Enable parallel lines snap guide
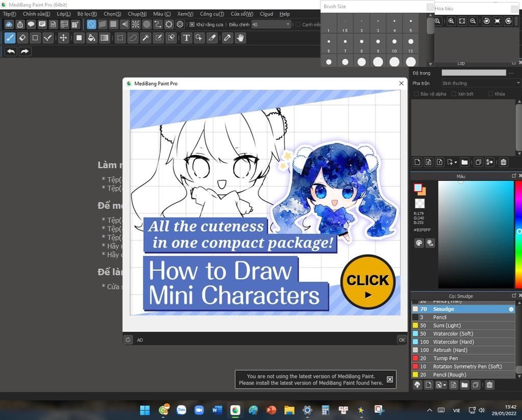 tap(102, 24)
